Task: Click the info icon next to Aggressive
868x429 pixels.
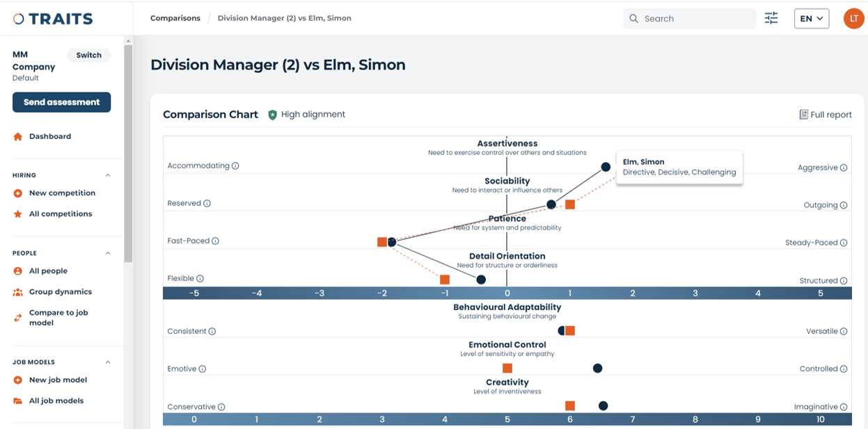Action: tap(844, 168)
